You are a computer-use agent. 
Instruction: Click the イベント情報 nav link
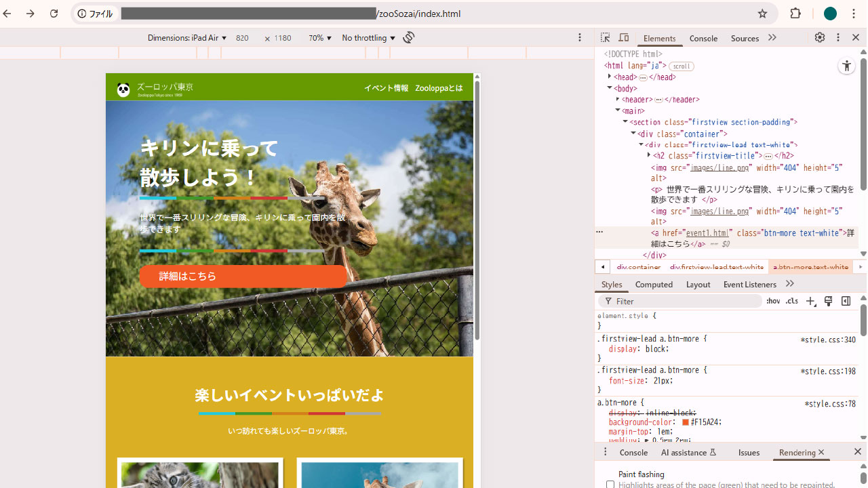pyautogui.click(x=386, y=88)
